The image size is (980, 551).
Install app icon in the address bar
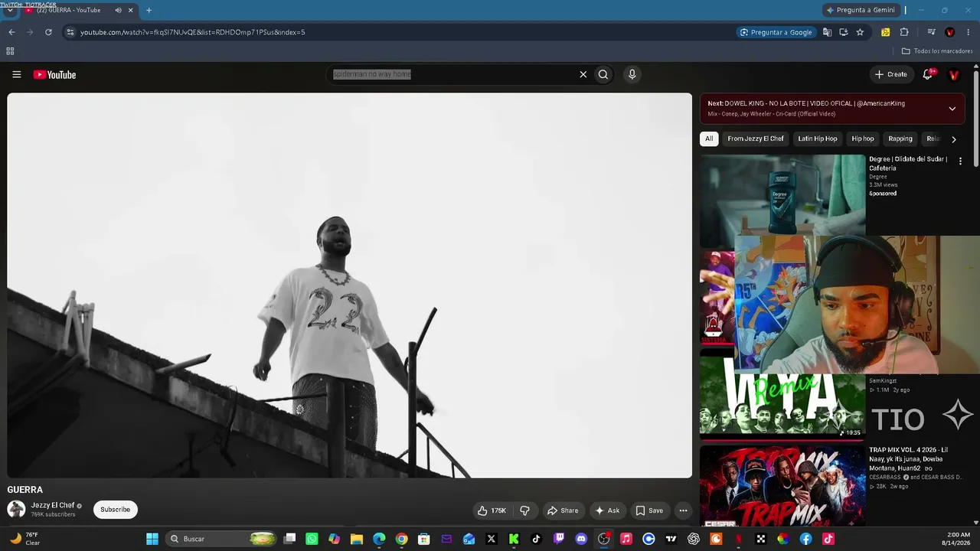pyautogui.click(x=843, y=32)
